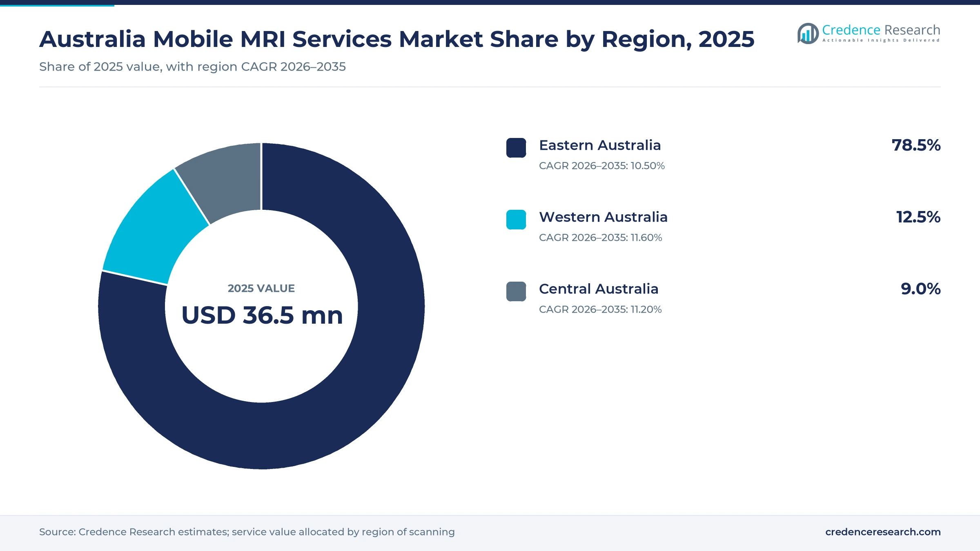The height and width of the screenshot is (551, 980).
Task: Click 'CAGR 2026–2035: 11.60%' text
Action: (601, 238)
